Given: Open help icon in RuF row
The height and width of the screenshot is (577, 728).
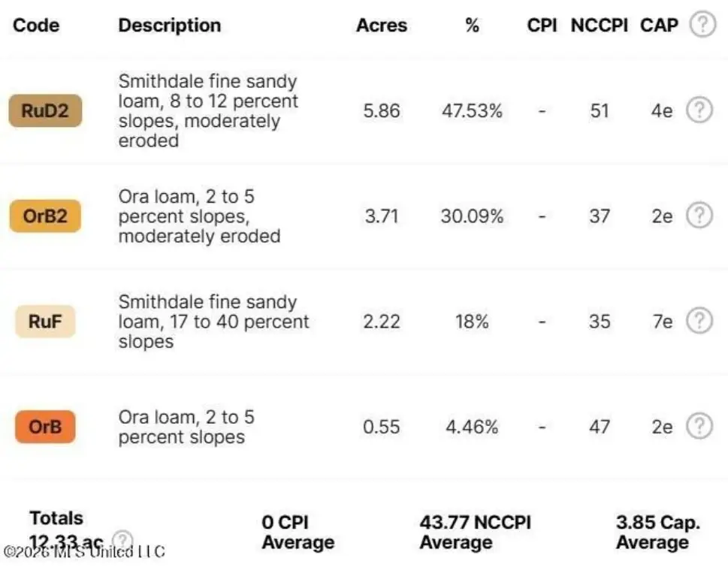Looking at the screenshot, I should [699, 321].
